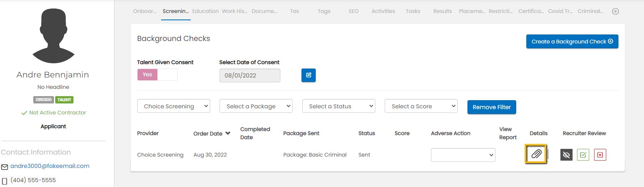
Task: Open the Select a Score dropdown
Action: 421,106
